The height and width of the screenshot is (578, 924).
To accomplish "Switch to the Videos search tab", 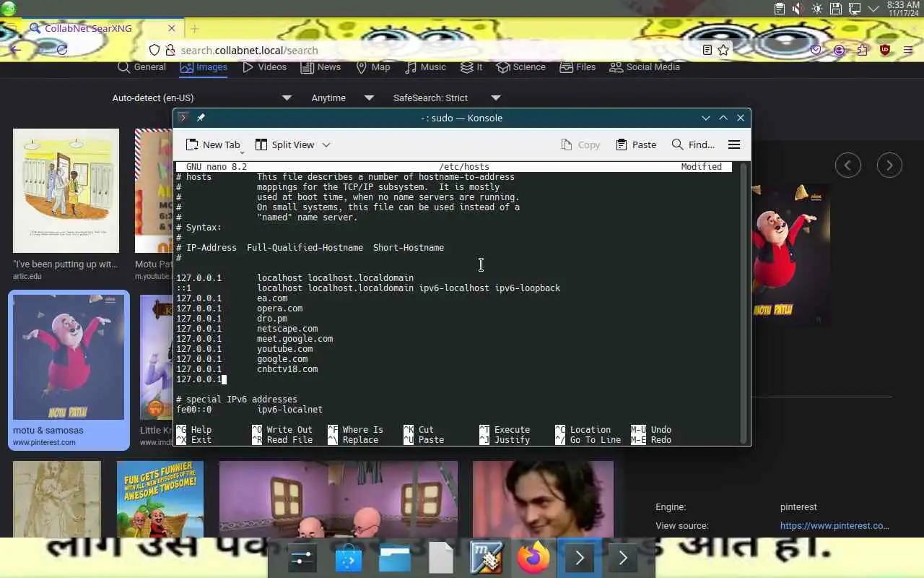I will [x=264, y=66].
